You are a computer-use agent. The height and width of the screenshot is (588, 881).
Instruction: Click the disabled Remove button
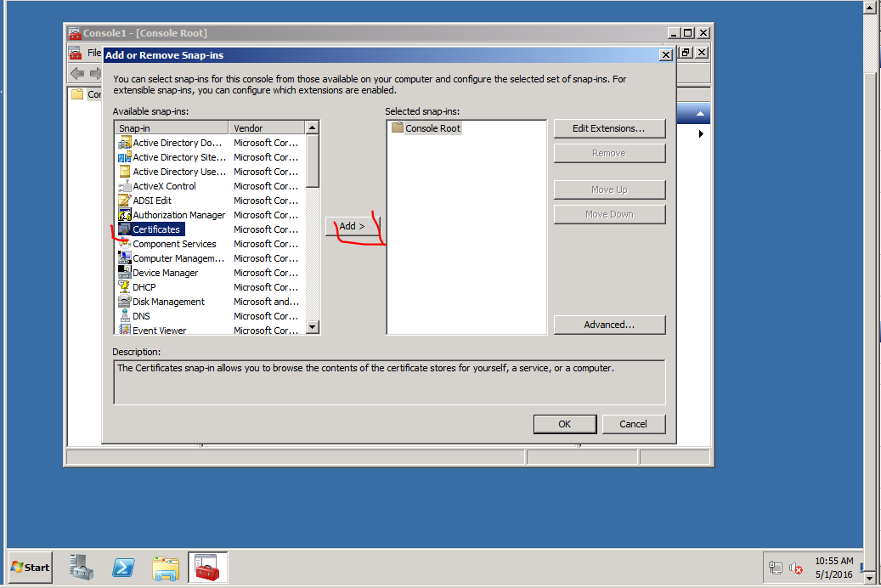pyautogui.click(x=609, y=153)
